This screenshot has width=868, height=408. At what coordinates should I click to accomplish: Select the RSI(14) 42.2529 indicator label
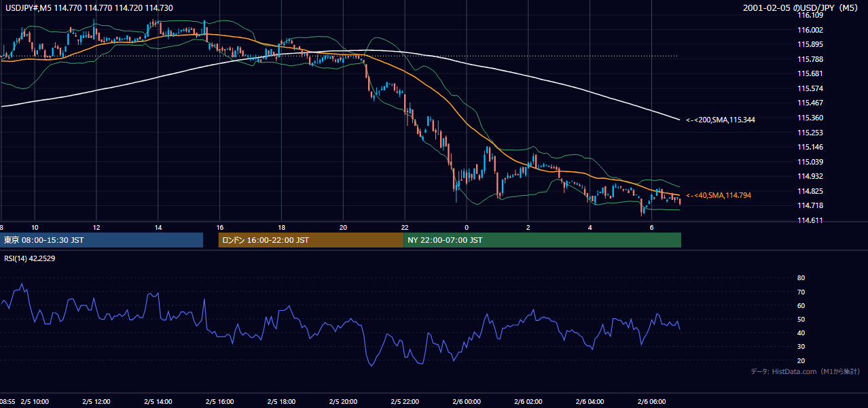coord(29,258)
